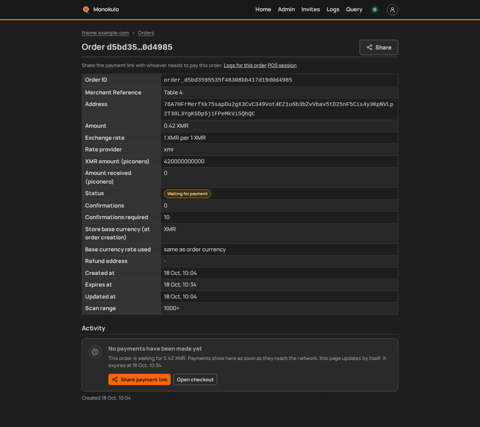The image size is (480, 427).
Task: Click the Open checkout button
Action: (x=195, y=379)
